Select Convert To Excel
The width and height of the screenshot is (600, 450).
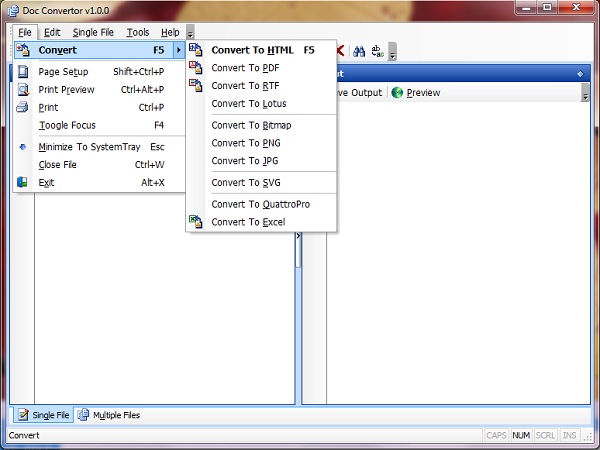(x=261, y=222)
